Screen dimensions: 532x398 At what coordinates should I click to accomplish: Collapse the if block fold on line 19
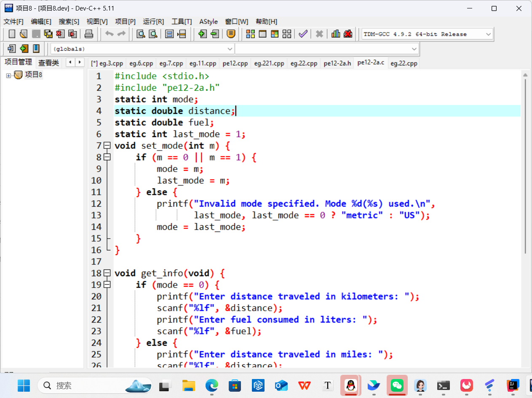pyautogui.click(x=107, y=285)
